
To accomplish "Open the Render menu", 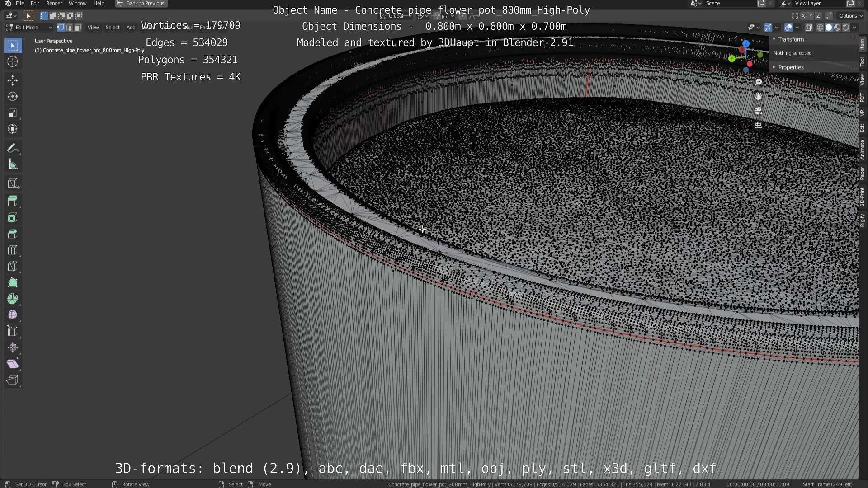I will click(x=54, y=3).
